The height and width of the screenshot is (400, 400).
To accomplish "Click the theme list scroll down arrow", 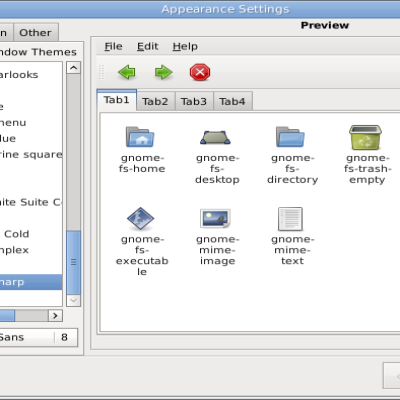I will click(73, 301).
